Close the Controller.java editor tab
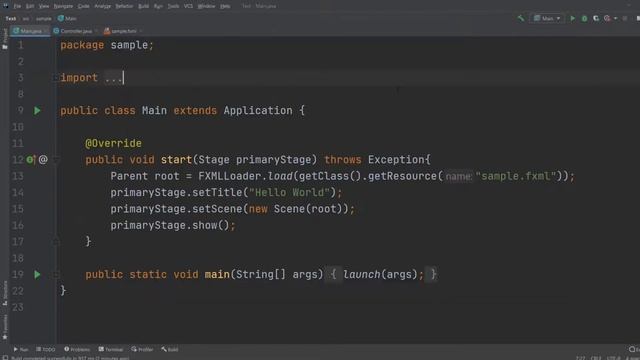 click(x=96, y=31)
